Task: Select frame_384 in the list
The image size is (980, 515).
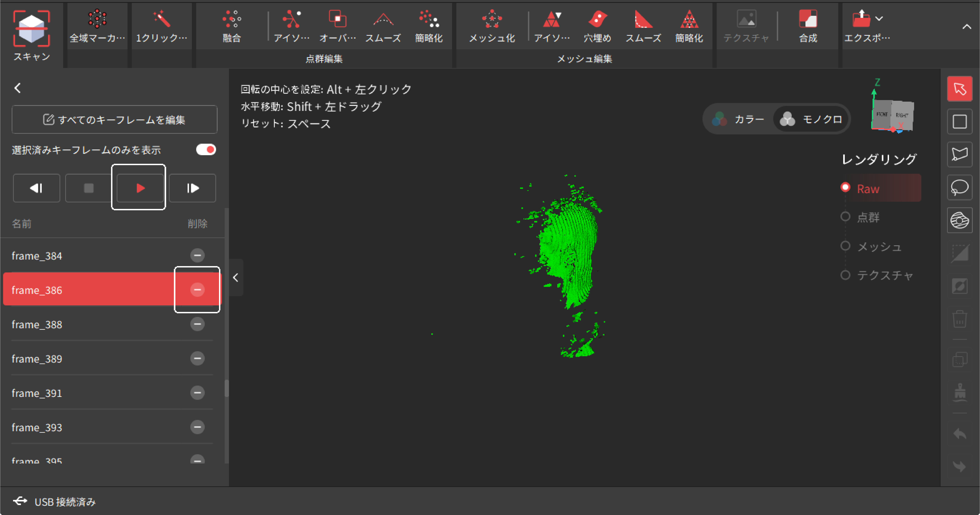Action: 112,255
